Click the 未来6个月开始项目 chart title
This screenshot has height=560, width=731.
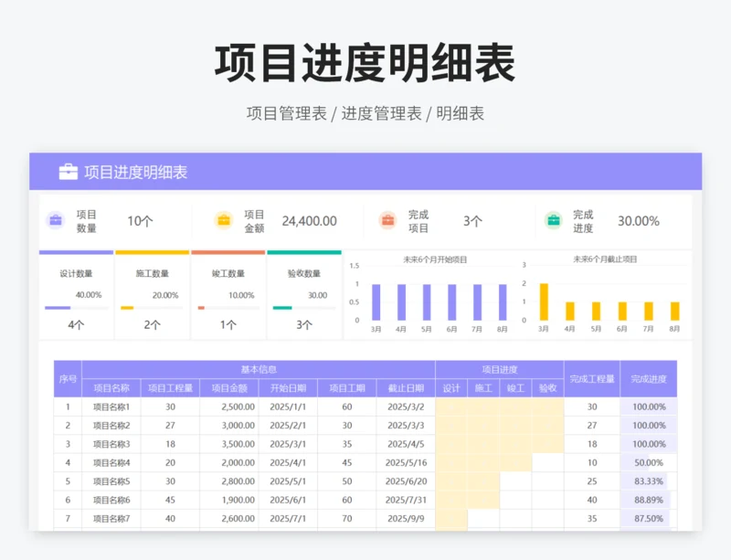pyautogui.click(x=435, y=259)
